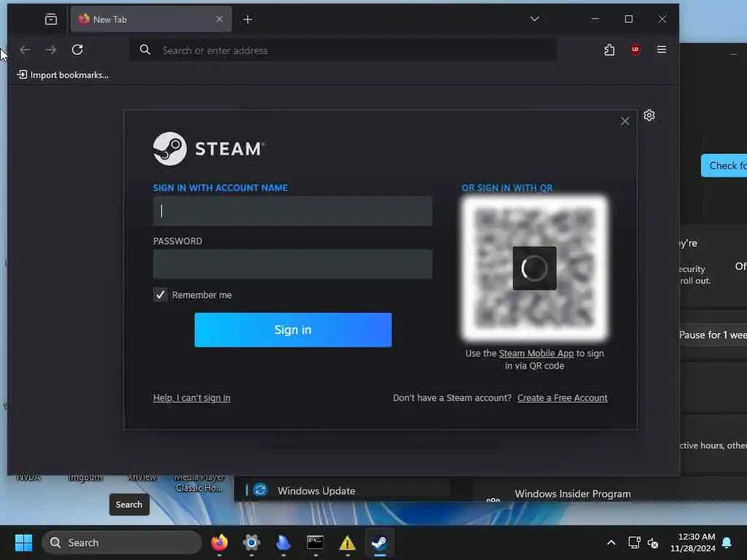Click the Firefox back arrow
The width and height of the screenshot is (747, 560).
25,50
